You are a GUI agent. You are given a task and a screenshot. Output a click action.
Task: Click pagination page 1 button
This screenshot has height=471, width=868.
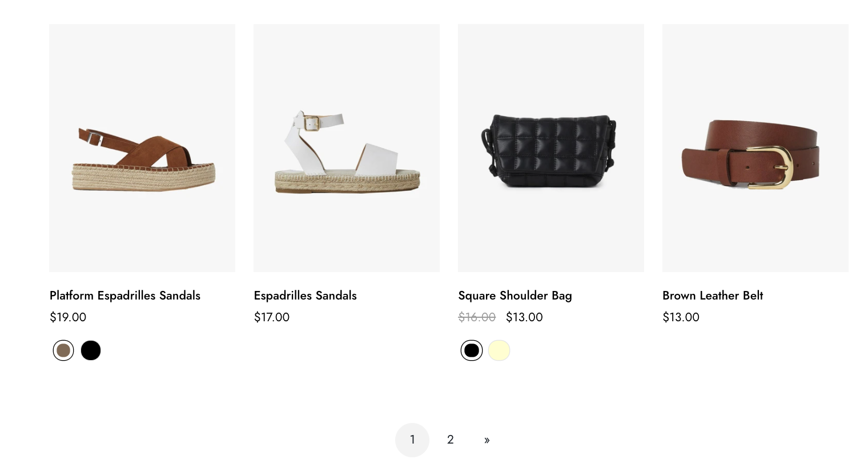[412, 440]
